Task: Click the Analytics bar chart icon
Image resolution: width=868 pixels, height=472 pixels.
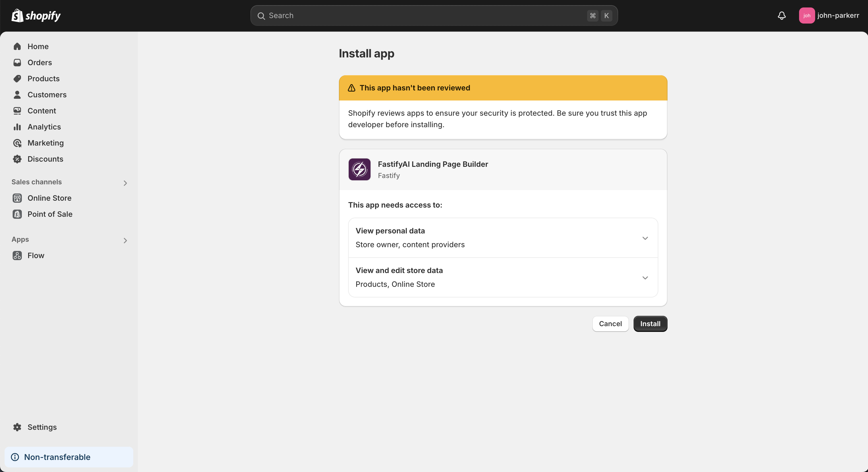Action: pyautogui.click(x=17, y=127)
